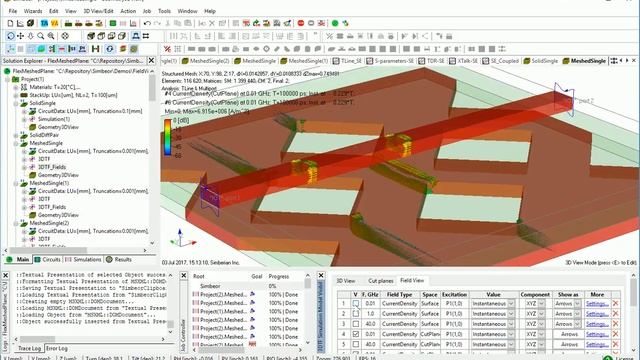The width and height of the screenshot is (640, 360).
Task: Click the red X delete icon in field row 1
Action: click(616, 304)
